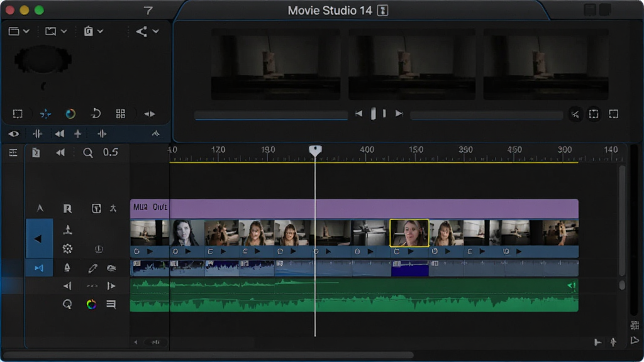Open the color wheel tool in top panel

(70, 114)
